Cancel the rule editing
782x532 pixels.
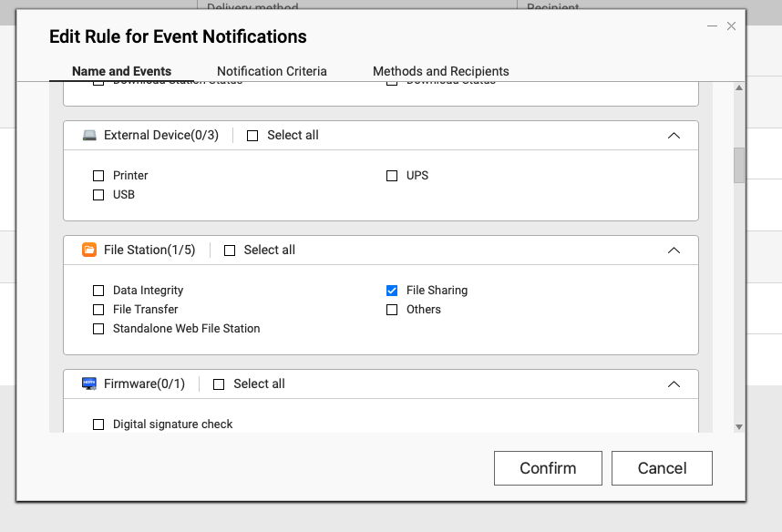(662, 468)
